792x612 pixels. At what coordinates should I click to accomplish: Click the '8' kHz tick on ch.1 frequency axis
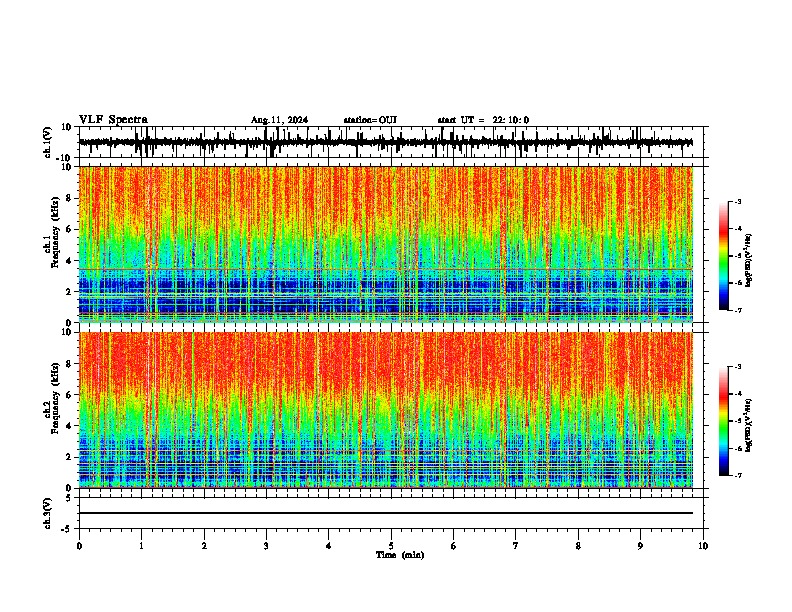pos(70,198)
